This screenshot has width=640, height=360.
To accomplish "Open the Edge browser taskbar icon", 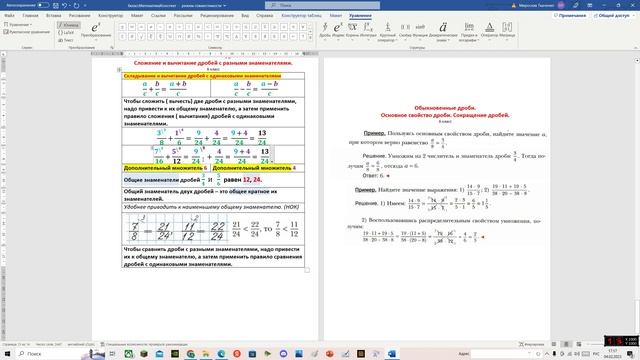I will [221, 354].
